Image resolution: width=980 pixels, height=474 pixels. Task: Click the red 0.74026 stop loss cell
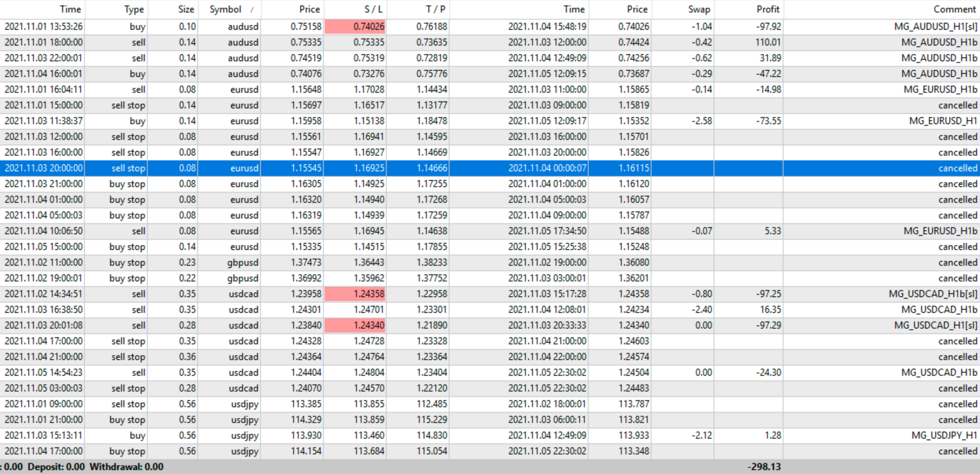[x=355, y=26]
